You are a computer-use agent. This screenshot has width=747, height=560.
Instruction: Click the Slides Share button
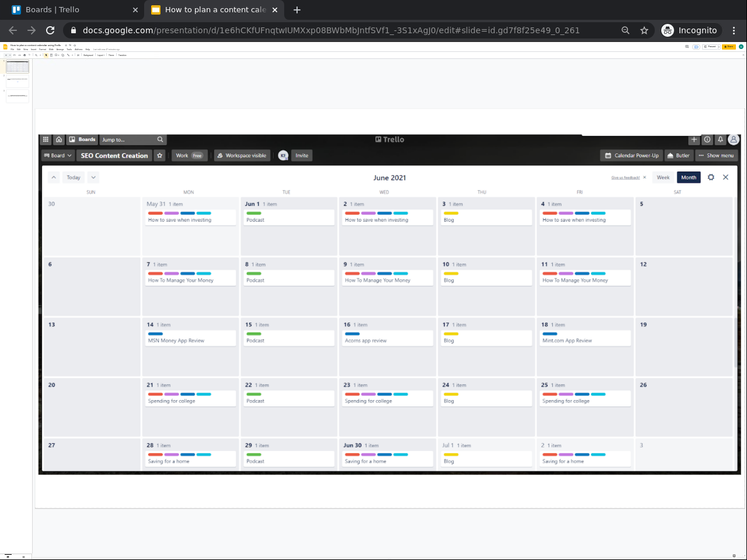tap(729, 47)
